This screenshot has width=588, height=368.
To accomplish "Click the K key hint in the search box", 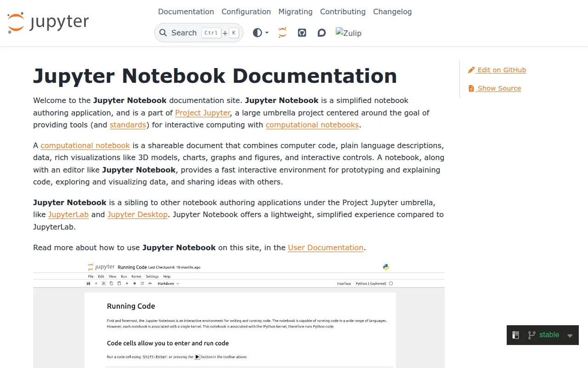I will [x=234, y=33].
